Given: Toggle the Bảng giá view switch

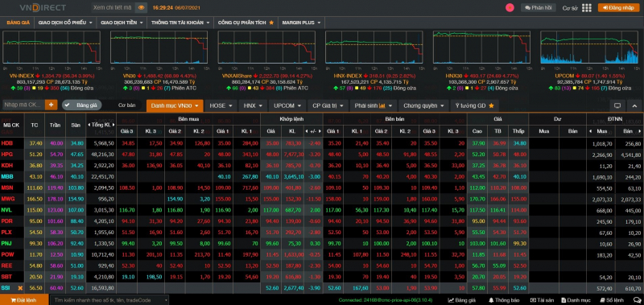Looking at the screenshot, I should coord(82,105).
